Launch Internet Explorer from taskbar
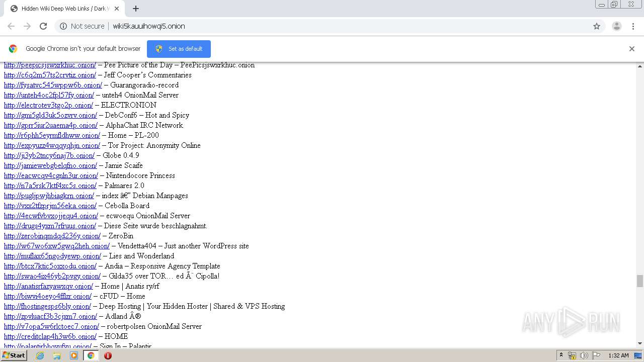644x362 pixels. click(40, 355)
